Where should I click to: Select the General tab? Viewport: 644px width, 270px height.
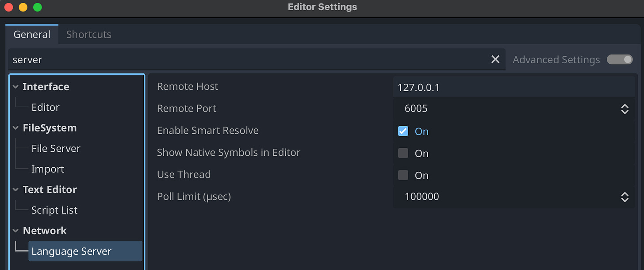[x=32, y=35]
